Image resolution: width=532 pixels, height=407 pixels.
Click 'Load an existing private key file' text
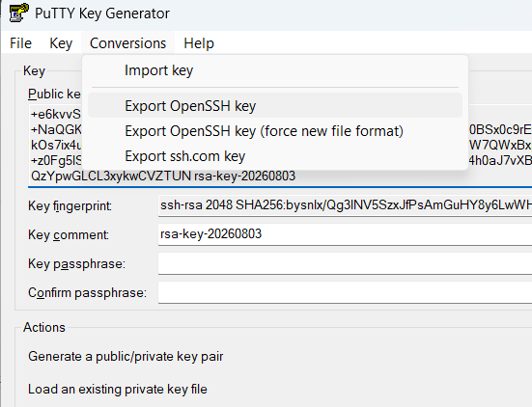118,389
